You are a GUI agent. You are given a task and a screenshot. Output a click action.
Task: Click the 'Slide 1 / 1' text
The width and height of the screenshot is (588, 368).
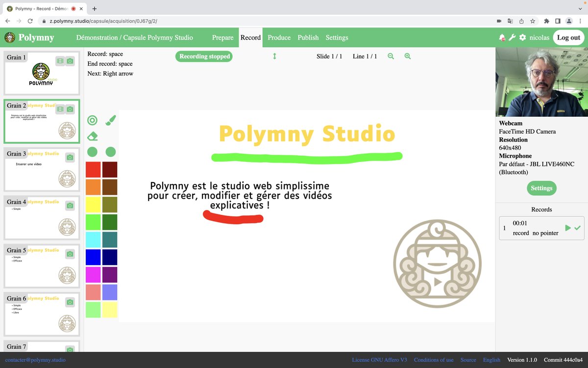tap(329, 56)
